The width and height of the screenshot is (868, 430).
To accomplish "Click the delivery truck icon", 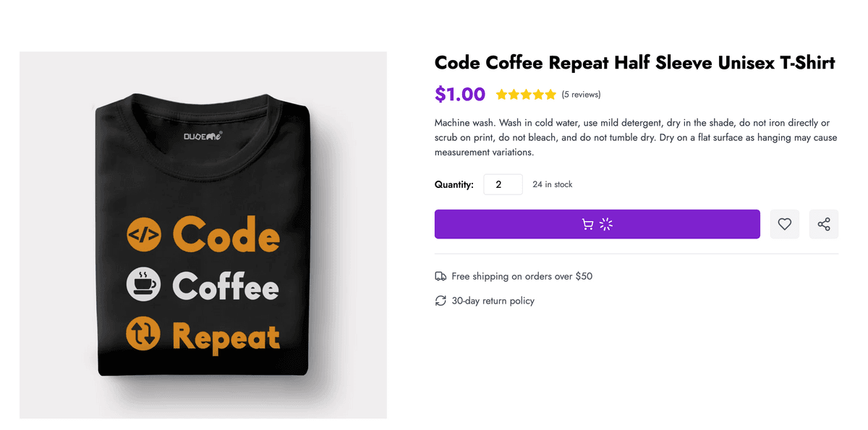I will tap(441, 276).
